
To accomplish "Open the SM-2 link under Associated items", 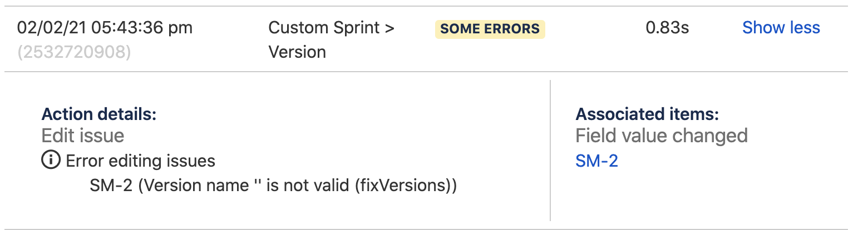I will [597, 161].
